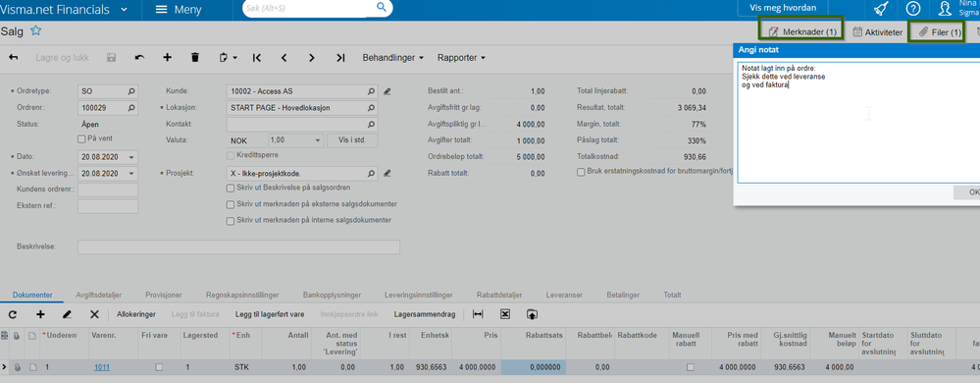The image size is (980, 383).
Task: Enable Skriv ut Beskrivelse på salgsordren
Action: coord(231,188)
